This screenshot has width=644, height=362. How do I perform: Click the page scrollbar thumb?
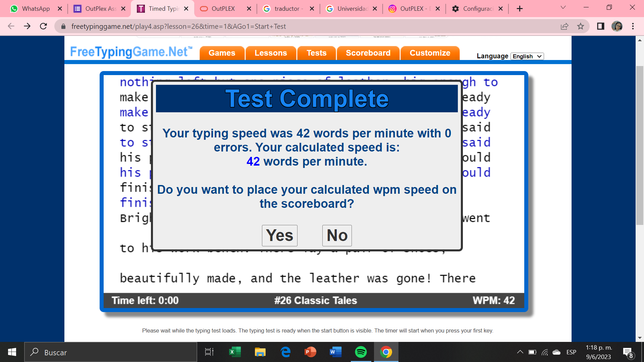(x=640, y=145)
